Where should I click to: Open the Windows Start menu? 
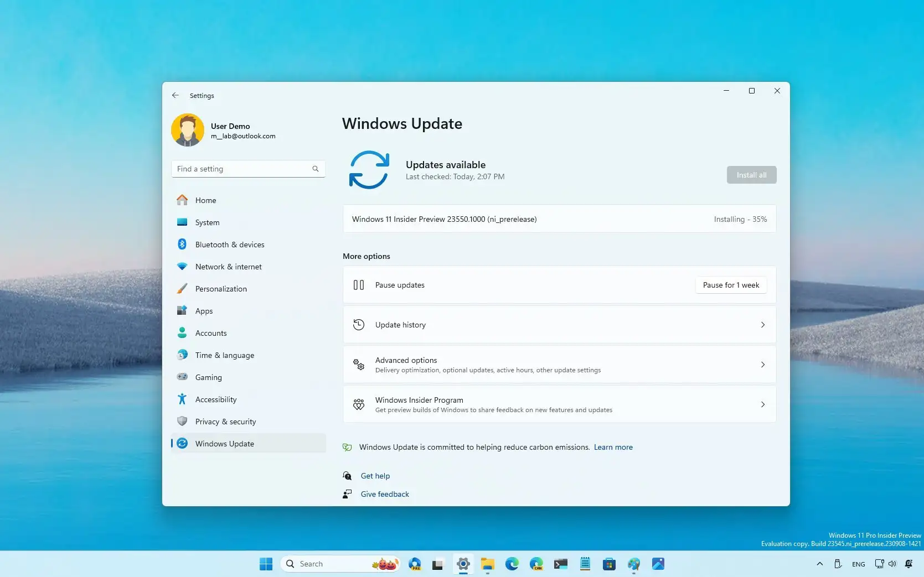click(266, 564)
